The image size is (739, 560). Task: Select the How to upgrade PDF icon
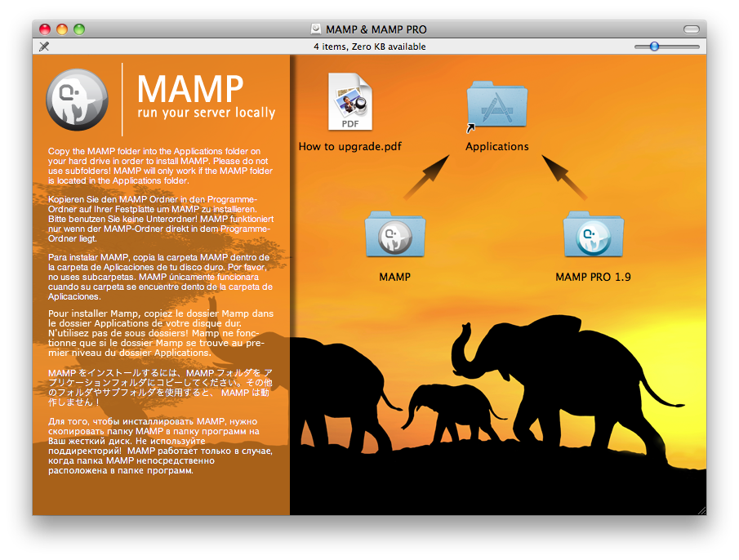(350, 101)
